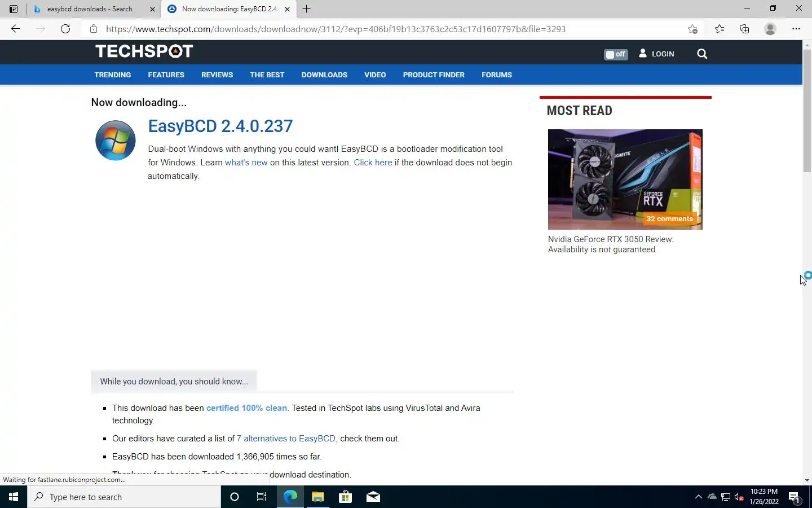Open the EasyBCD 2.4.0.237 title link

point(220,126)
